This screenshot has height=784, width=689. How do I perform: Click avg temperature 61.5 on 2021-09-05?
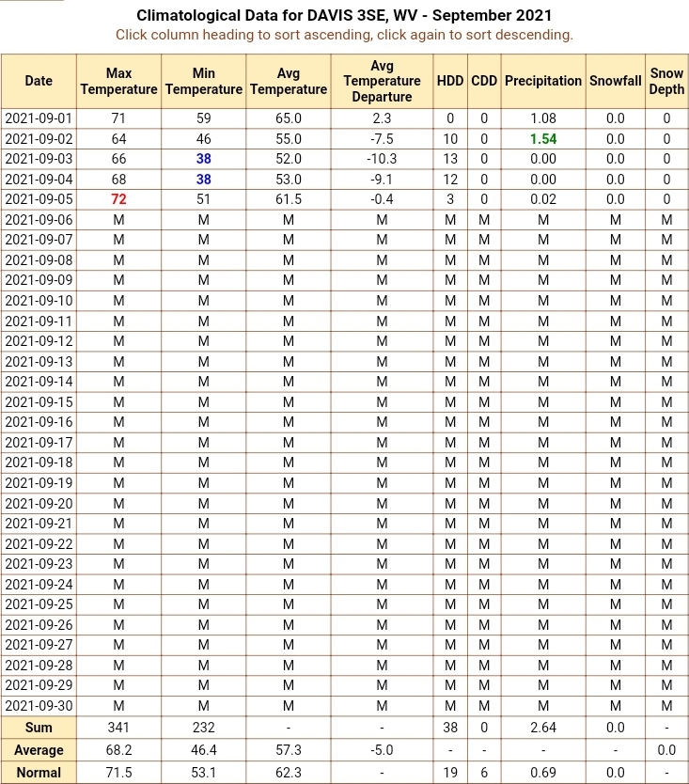(289, 199)
